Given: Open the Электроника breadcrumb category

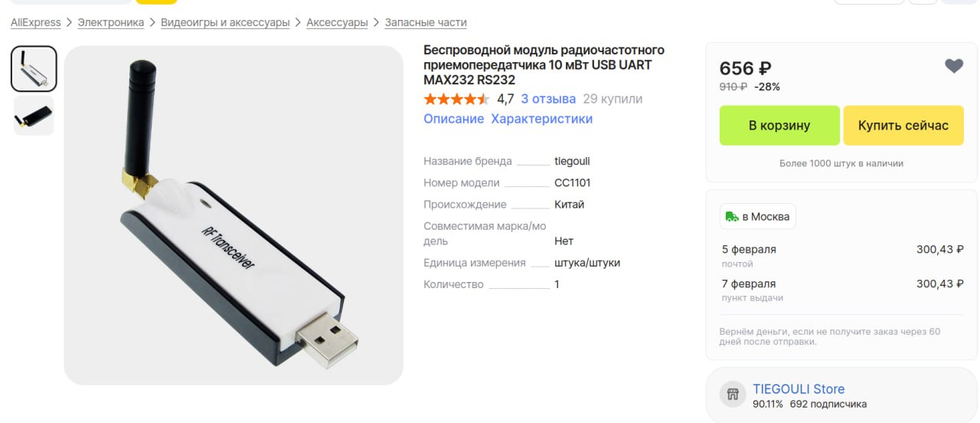Looking at the screenshot, I should (x=111, y=22).
